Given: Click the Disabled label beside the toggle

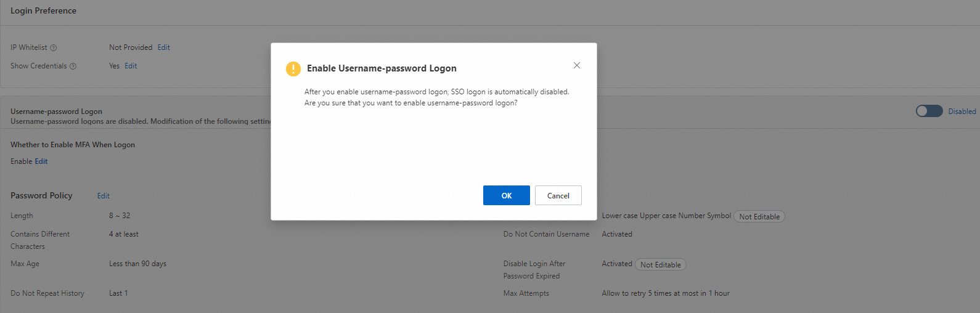Looking at the screenshot, I should (x=962, y=112).
